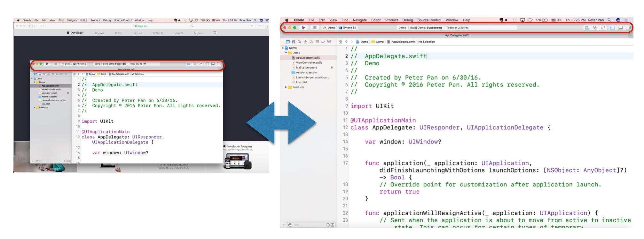Open Breakpoint navigator in full-screen Xcode
The image size is (644, 239).
pyautogui.click(x=323, y=42)
